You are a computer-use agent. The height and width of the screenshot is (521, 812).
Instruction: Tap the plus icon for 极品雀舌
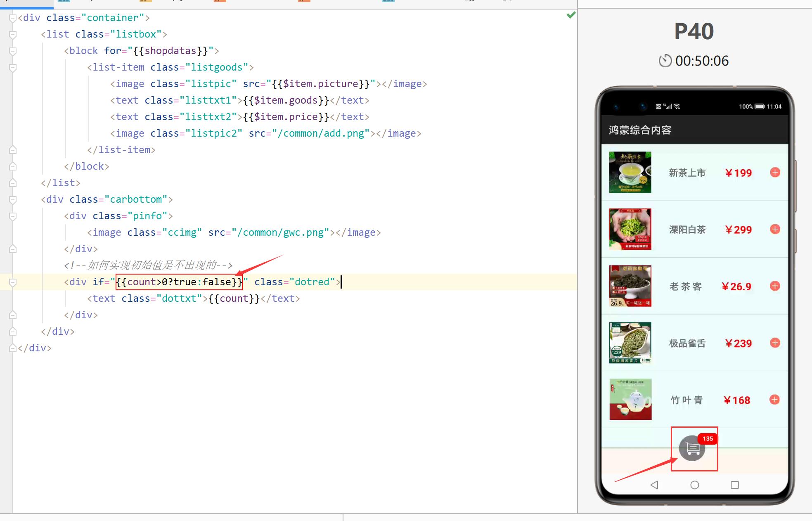(775, 343)
